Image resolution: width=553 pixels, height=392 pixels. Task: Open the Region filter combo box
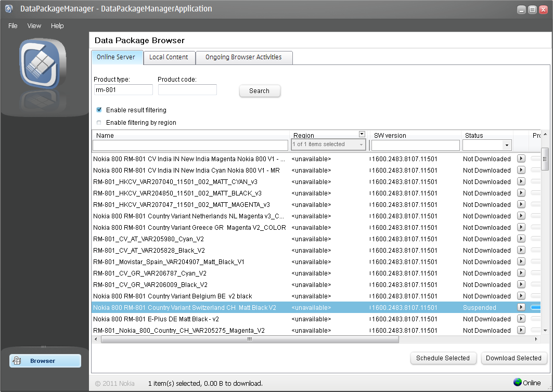point(328,144)
